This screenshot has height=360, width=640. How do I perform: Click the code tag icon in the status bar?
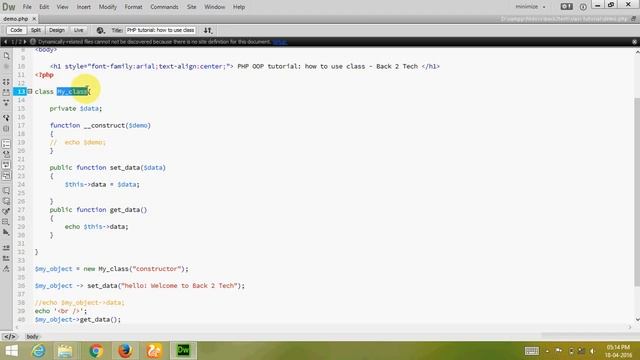[x=9, y=337]
